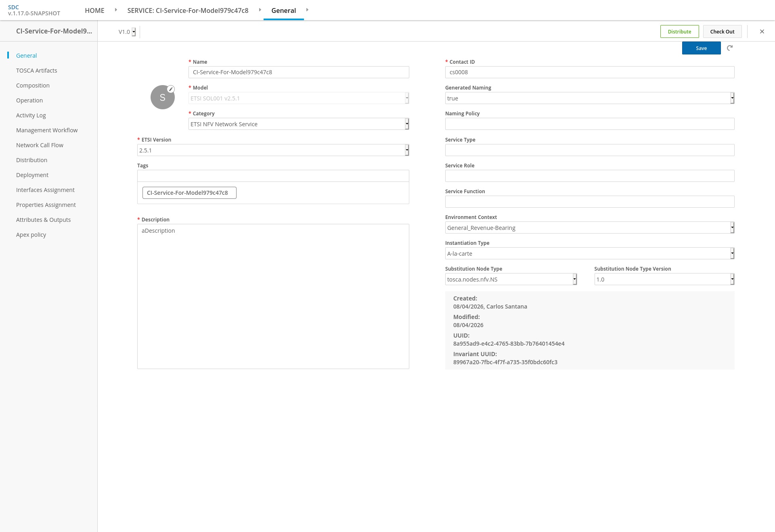Open the Activity Log section
775x532 pixels.
click(31, 115)
